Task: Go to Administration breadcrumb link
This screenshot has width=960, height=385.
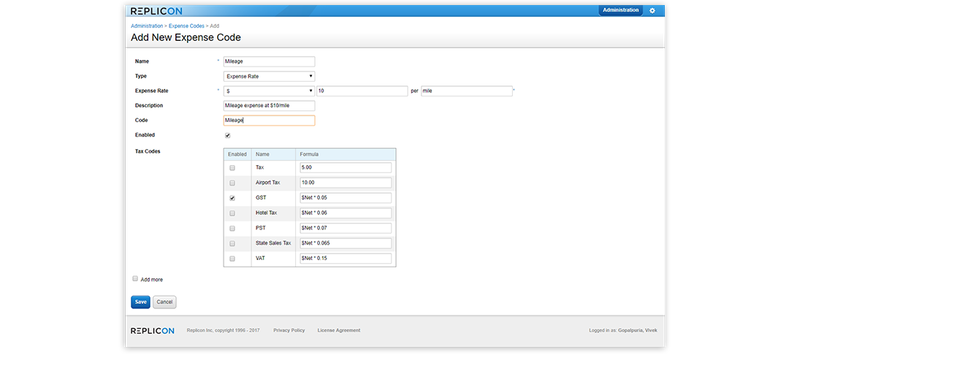Action: coord(147,26)
